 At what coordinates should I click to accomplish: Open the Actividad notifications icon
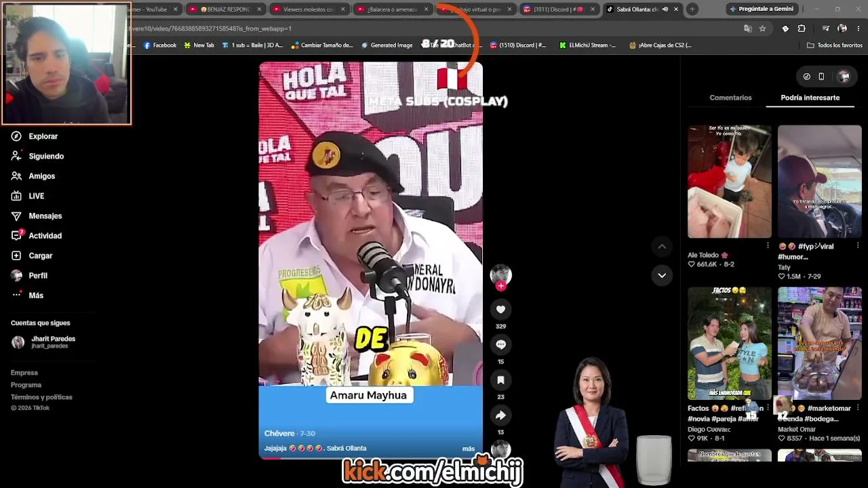point(16,236)
